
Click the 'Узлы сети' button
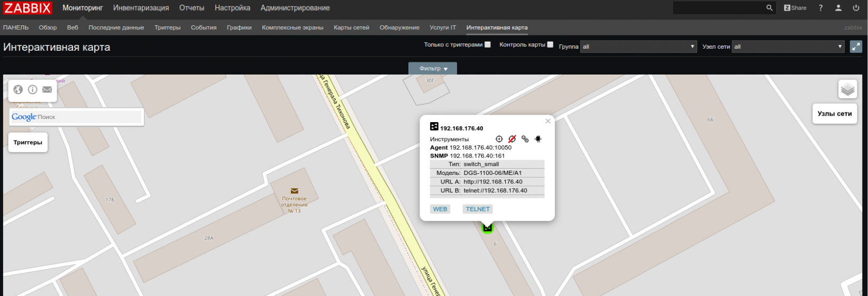tap(834, 114)
